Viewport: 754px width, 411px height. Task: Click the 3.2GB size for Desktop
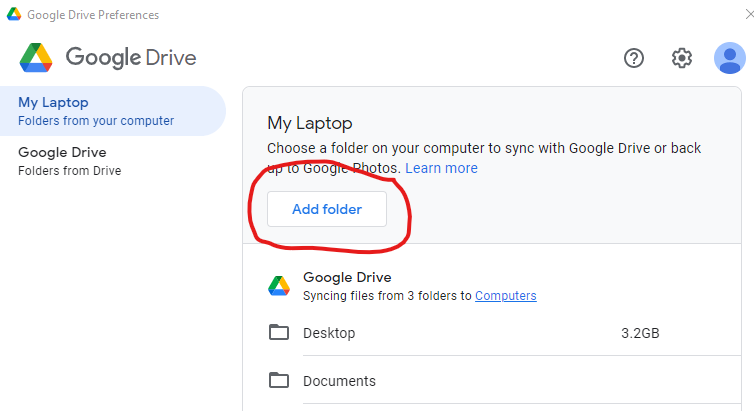(x=640, y=333)
